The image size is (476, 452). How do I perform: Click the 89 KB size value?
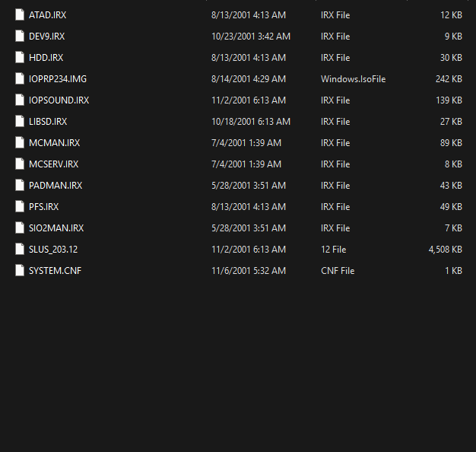[451, 143]
